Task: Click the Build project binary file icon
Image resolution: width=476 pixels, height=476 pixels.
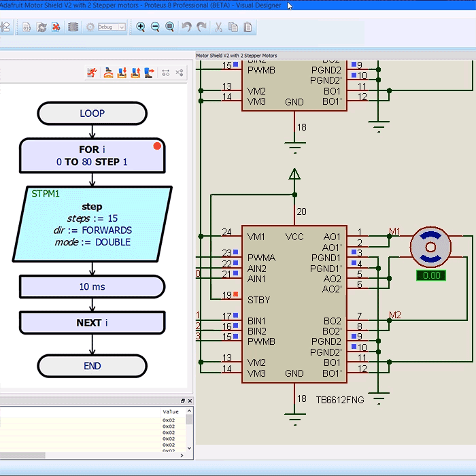Action: (x=27, y=27)
